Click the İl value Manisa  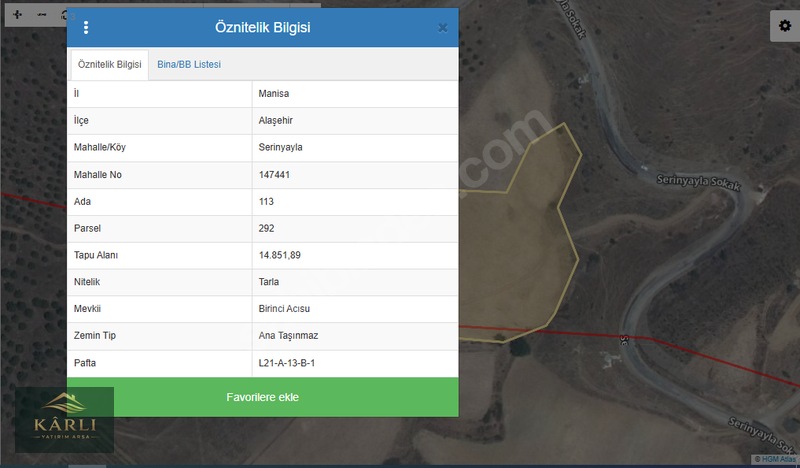(x=273, y=94)
